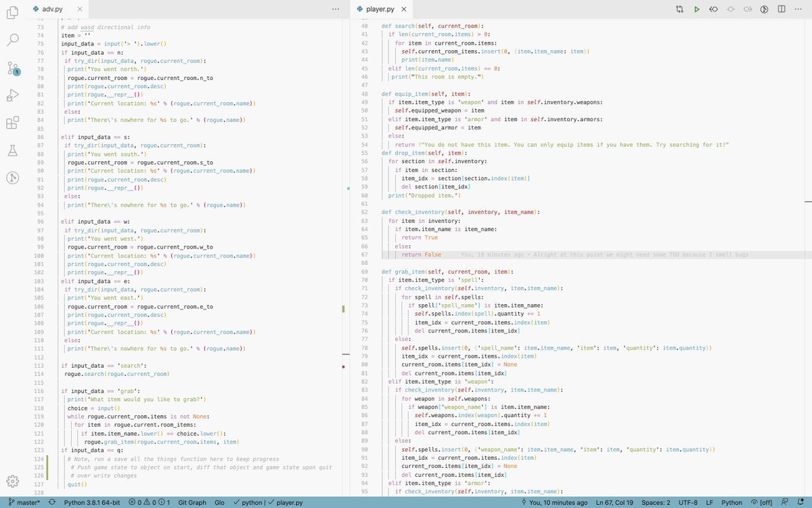Go to line via Ln 67, Col 19
Viewport: 812px width, 508px height.
[614, 503]
